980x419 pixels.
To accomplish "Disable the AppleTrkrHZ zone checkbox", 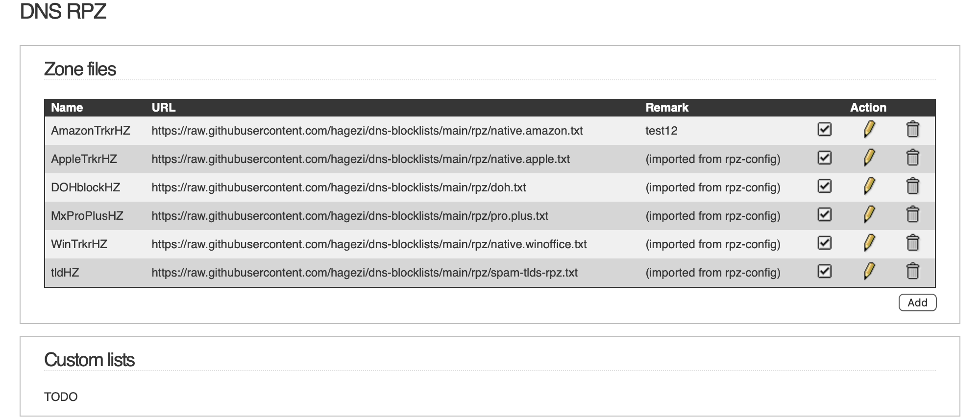I will click(x=825, y=158).
